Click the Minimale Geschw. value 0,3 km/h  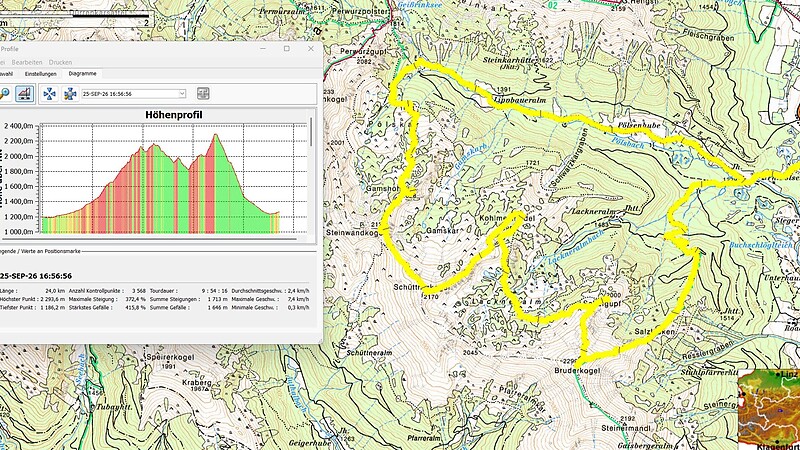click(x=299, y=308)
